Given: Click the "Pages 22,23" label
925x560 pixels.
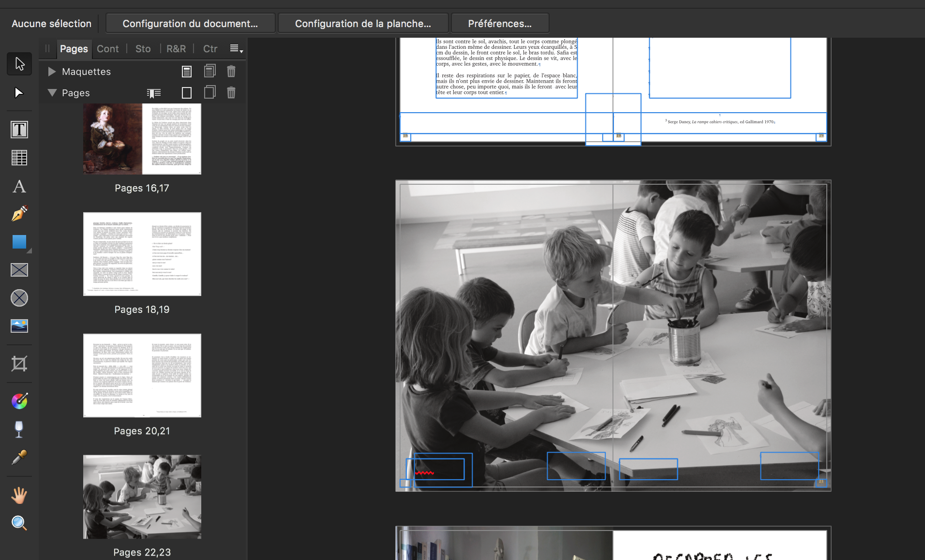Looking at the screenshot, I should tap(142, 552).
